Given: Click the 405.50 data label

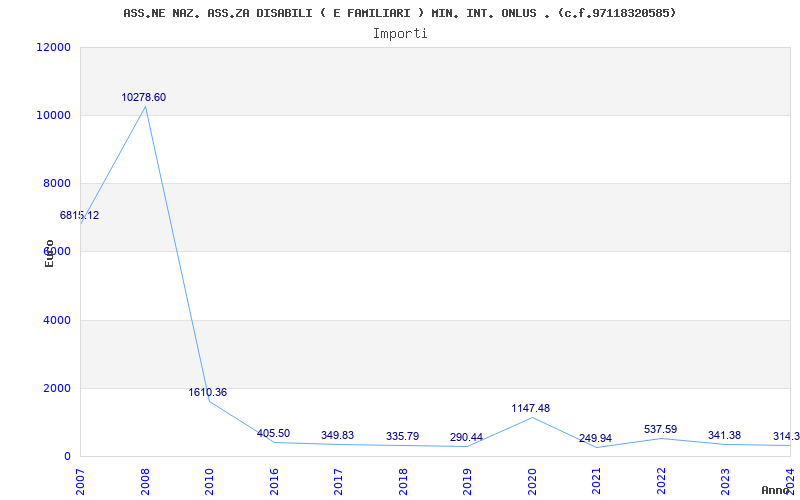Looking at the screenshot, I should [273, 433].
